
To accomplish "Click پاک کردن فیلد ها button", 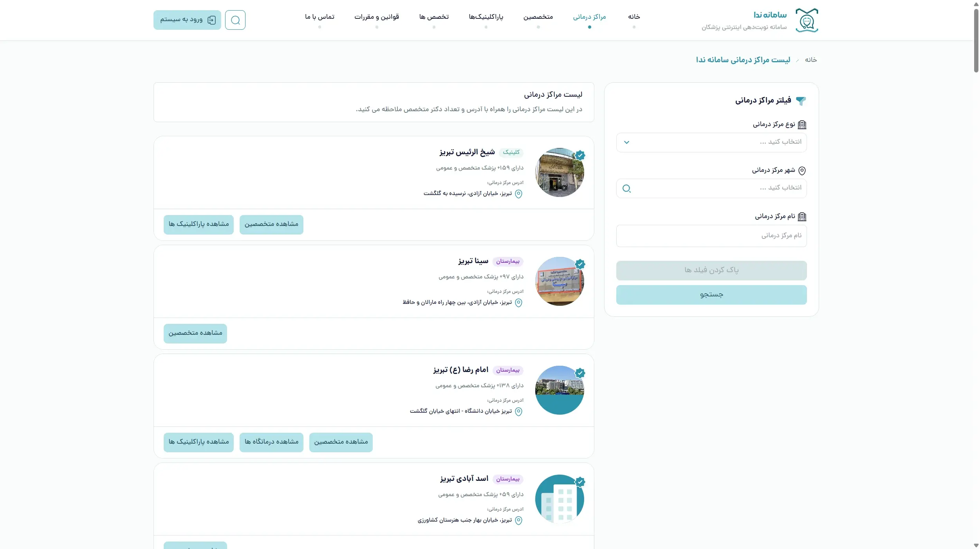I will click(x=711, y=271).
